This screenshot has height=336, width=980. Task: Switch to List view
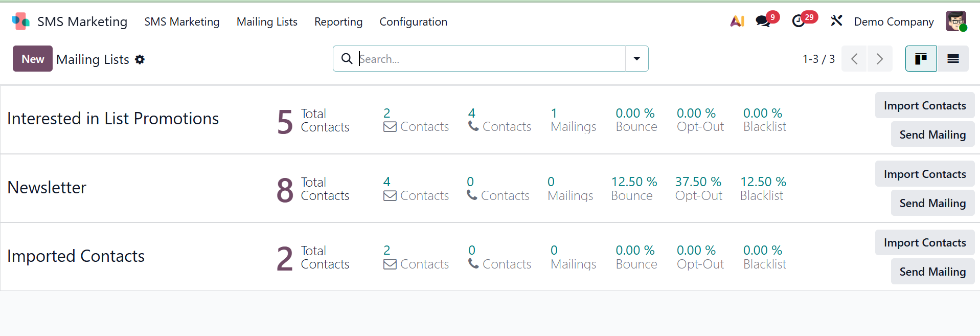(x=953, y=59)
